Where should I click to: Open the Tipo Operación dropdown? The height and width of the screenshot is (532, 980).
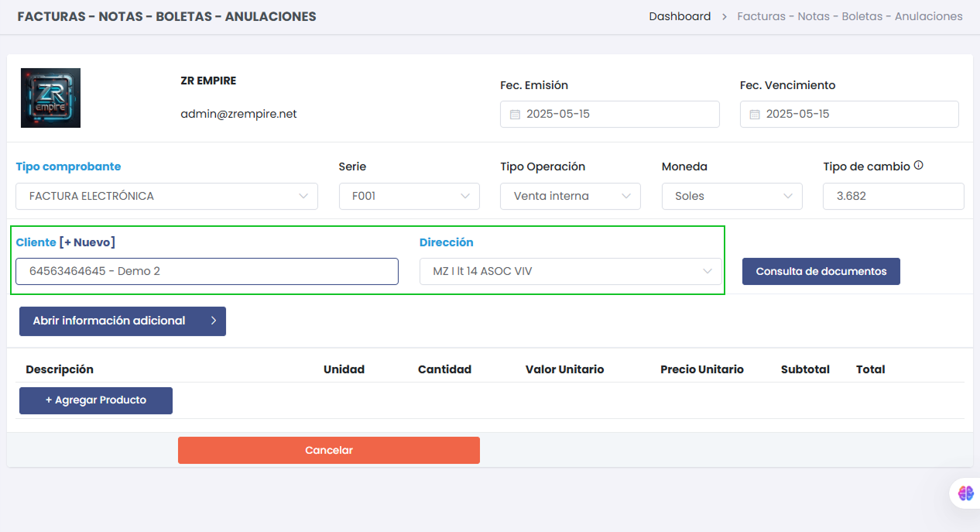[x=571, y=196]
